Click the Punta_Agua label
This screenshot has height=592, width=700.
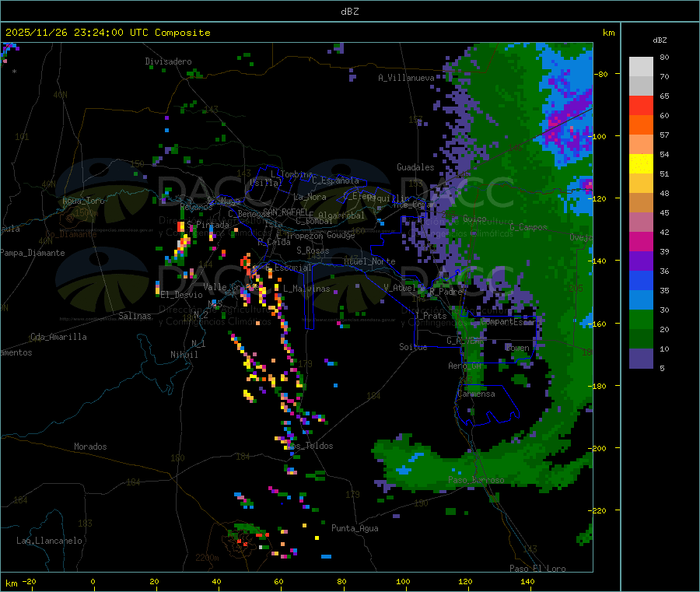[x=355, y=528]
